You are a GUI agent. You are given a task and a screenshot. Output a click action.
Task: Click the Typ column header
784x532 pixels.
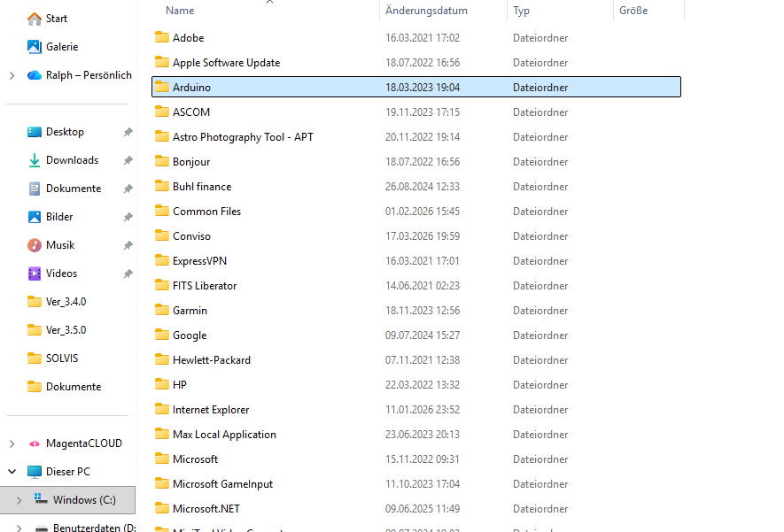pyautogui.click(x=521, y=11)
